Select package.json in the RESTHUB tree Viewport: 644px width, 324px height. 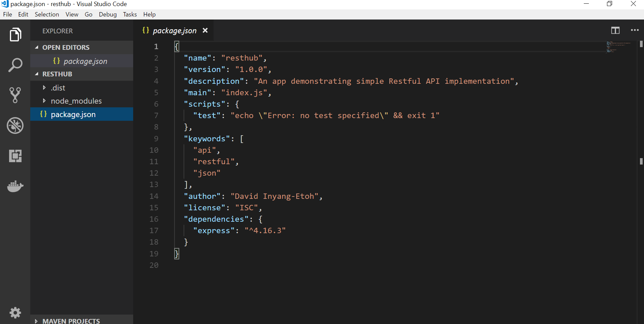tap(73, 114)
